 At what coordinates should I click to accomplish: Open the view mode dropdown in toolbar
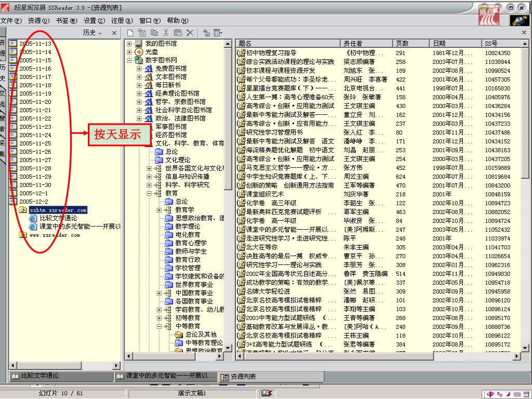pyautogui.click(x=218, y=33)
